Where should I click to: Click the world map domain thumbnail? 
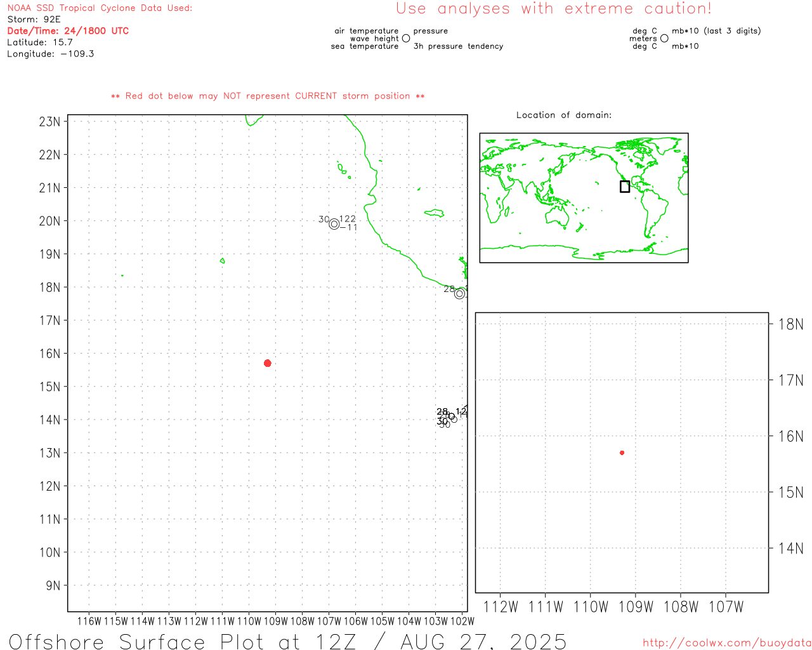(584, 198)
